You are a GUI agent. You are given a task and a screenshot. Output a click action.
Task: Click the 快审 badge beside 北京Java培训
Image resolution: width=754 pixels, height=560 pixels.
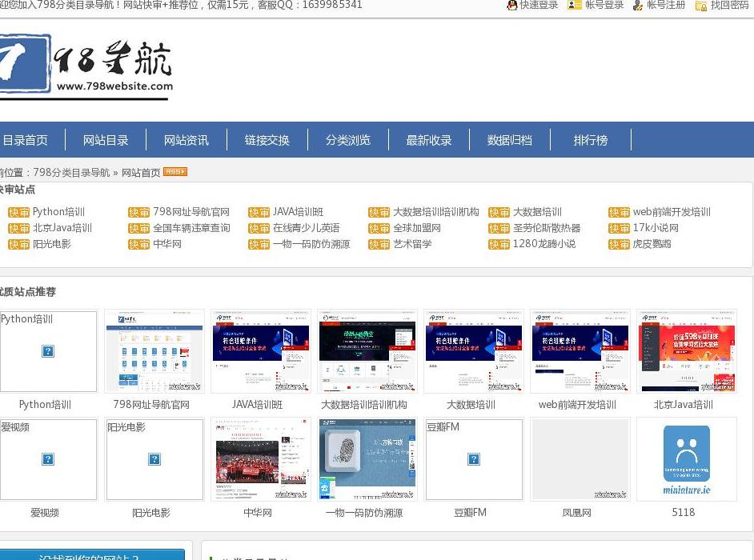pyautogui.click(x=18, y=228)
